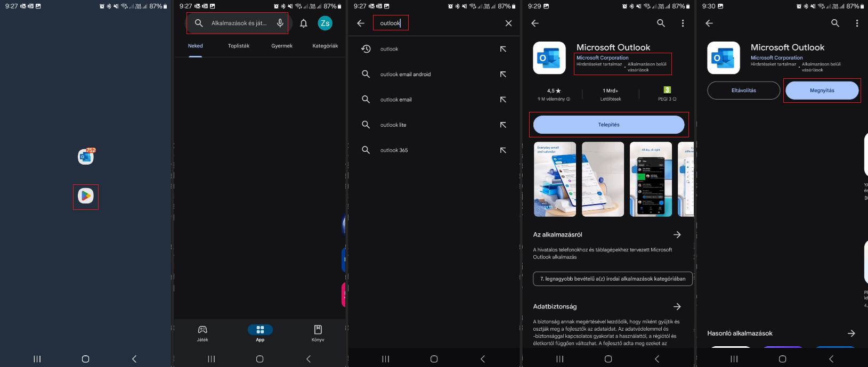The image size is (868, 367).
Task: Open the Outlook icon with 752 badge
Action: tap(86, 157)
